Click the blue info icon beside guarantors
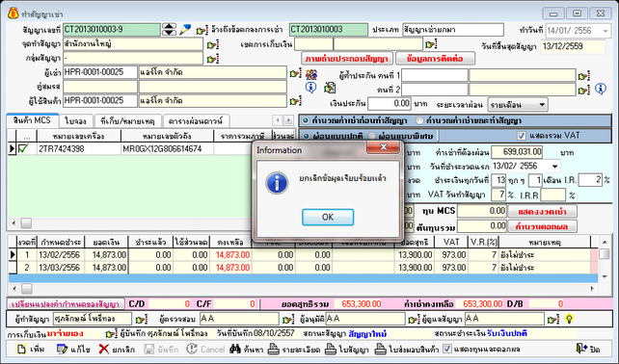619x364 pixels. tap(601, 89)
